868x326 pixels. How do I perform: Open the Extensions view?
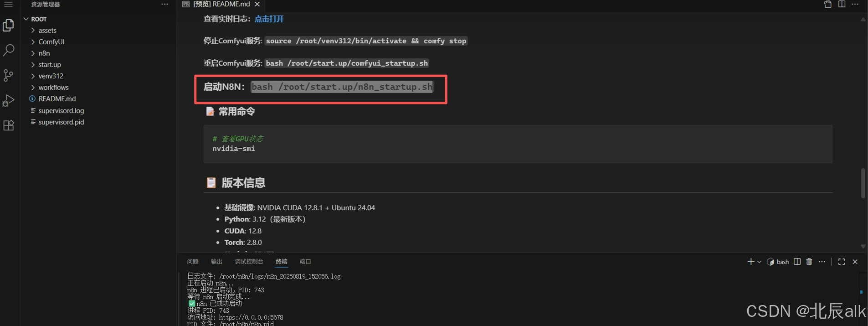point(8,125)
